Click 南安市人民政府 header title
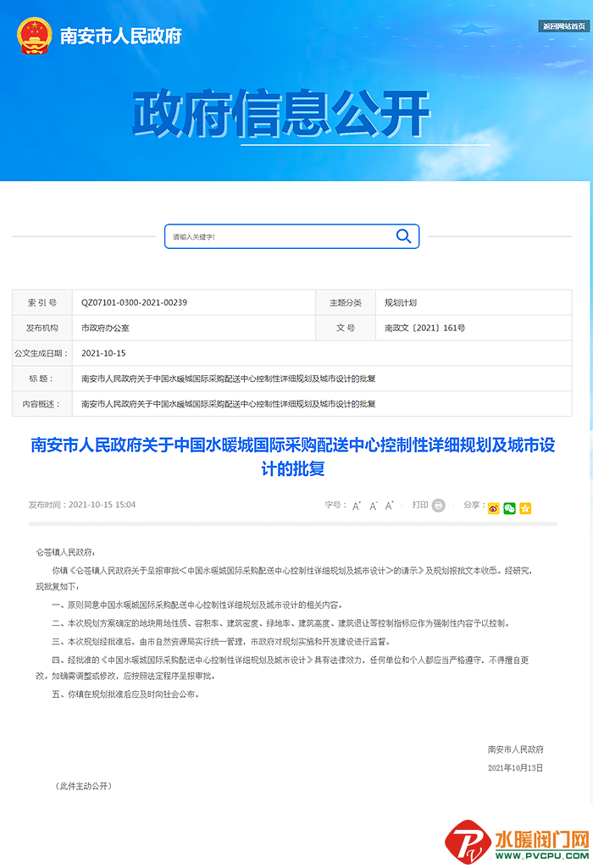Image resolution: width=593 pixels, height=868 pixels. (120, 36)
